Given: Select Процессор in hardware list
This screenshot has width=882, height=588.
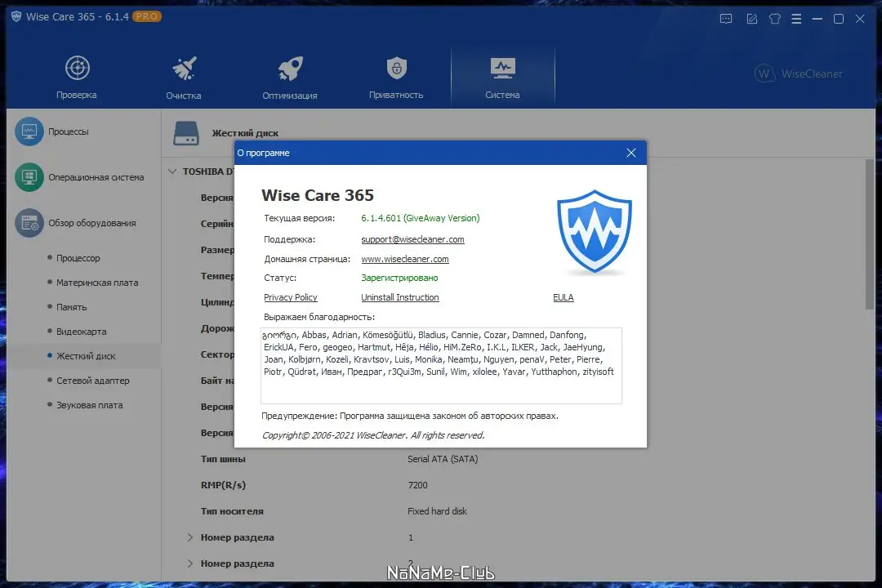Looking at the screenshot, I should click(x=78, y=258).
